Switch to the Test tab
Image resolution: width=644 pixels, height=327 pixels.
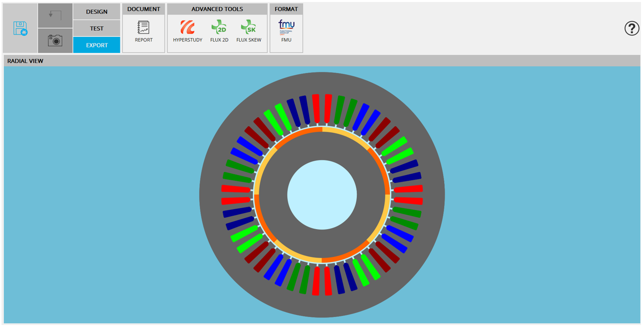[x=96, y=28]
